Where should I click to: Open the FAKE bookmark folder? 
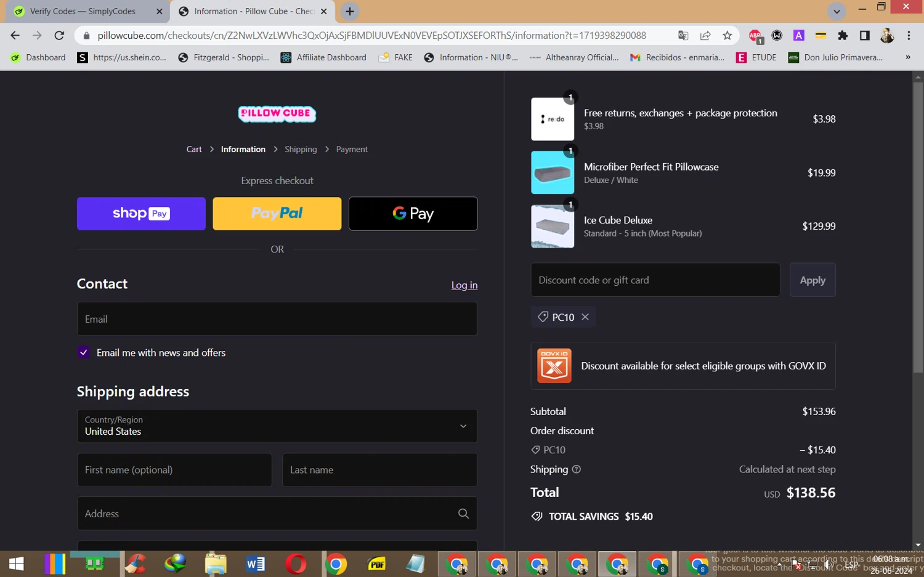[395, 57]
